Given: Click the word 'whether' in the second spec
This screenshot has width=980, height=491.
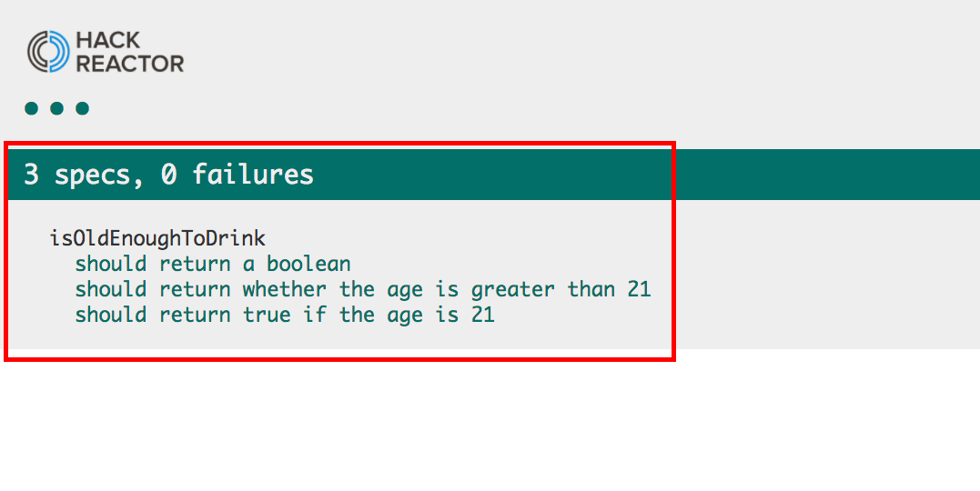Looking at the screenshot, I should [x=285, y=290].
